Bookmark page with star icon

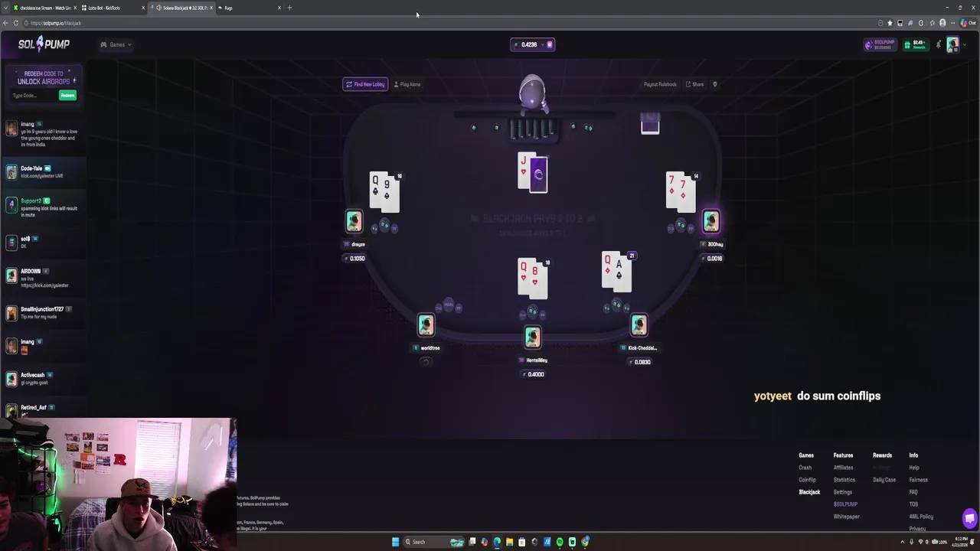click(x=890, y=23)
